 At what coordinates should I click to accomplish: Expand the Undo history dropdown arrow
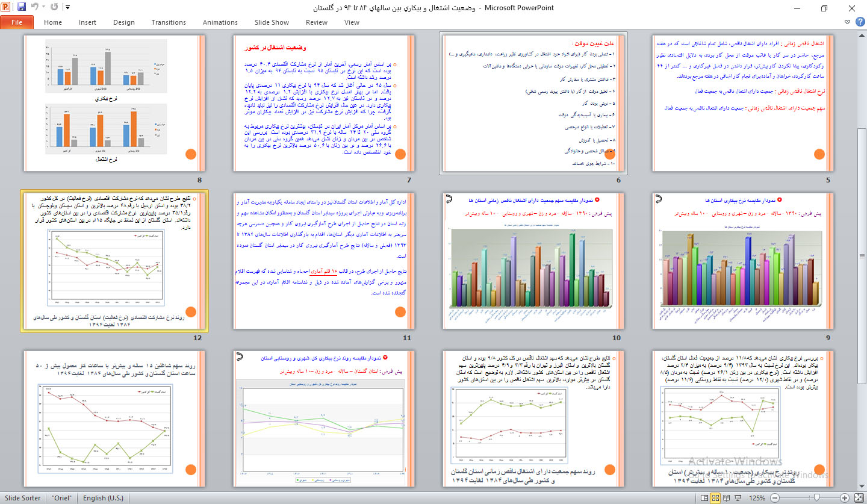tap(44, 7)
